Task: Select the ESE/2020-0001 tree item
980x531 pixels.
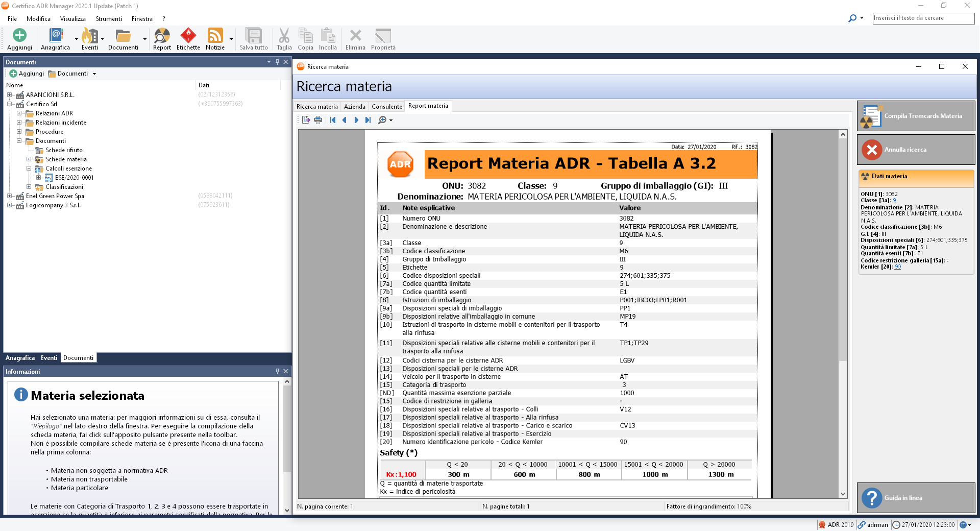Action: click(74, 178)
